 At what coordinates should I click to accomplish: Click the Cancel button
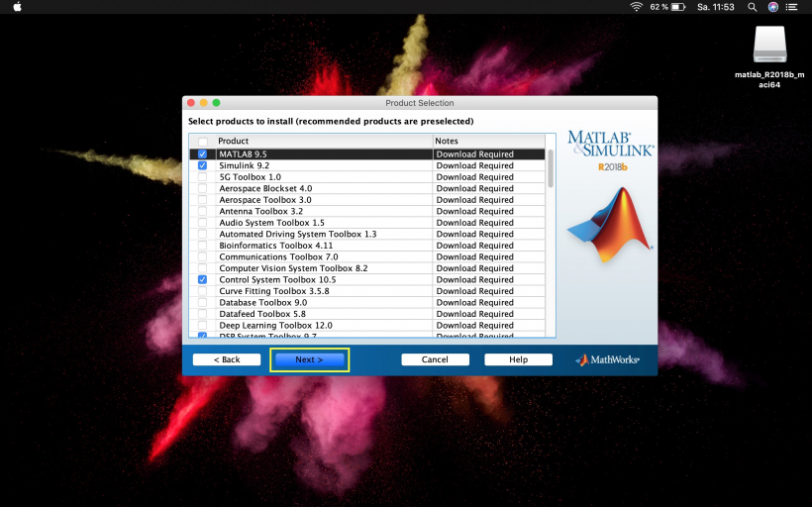pyautogui.click(x=435, y=359)
